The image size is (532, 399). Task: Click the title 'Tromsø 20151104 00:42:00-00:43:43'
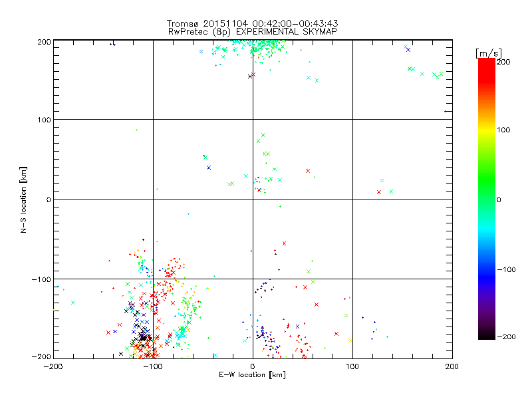tap(253, 23)
